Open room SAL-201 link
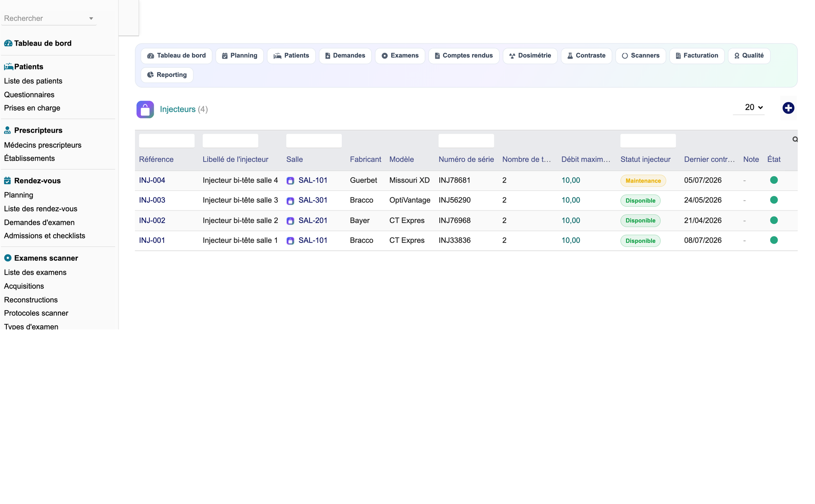This screenshot has height=504, width=815. click(x=313, y=221)
